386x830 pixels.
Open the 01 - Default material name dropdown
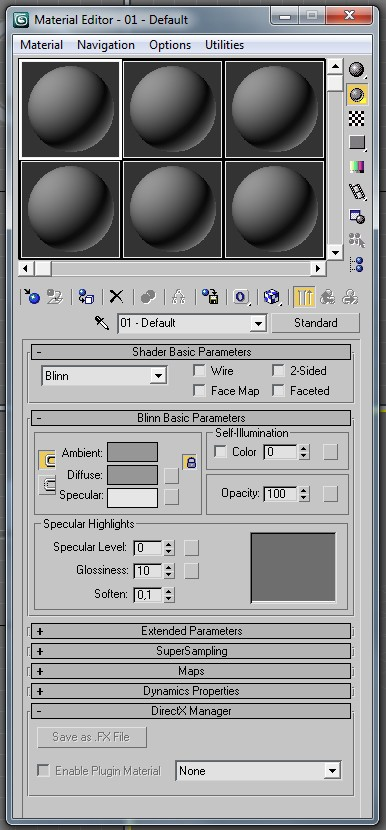coord(258,323)
